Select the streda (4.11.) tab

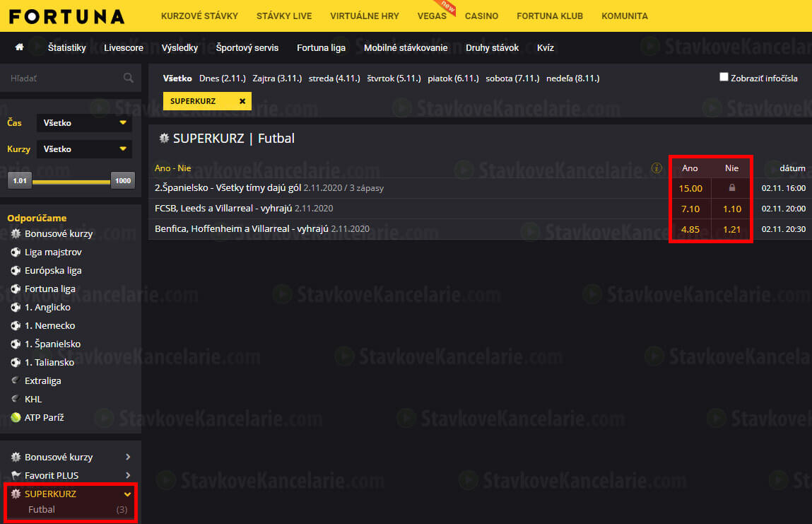[334, 78]
